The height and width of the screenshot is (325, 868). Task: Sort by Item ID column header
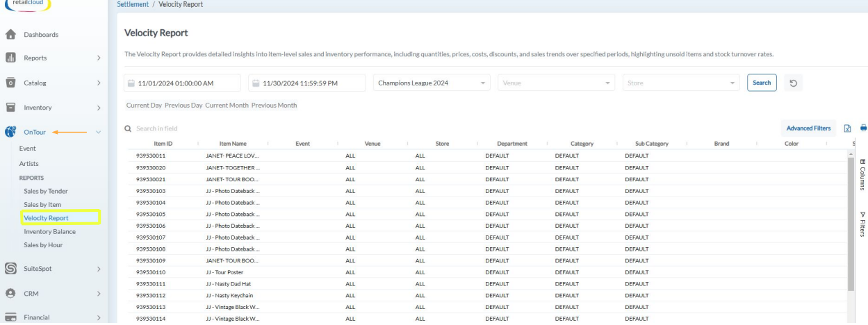[x=163, y=144]
